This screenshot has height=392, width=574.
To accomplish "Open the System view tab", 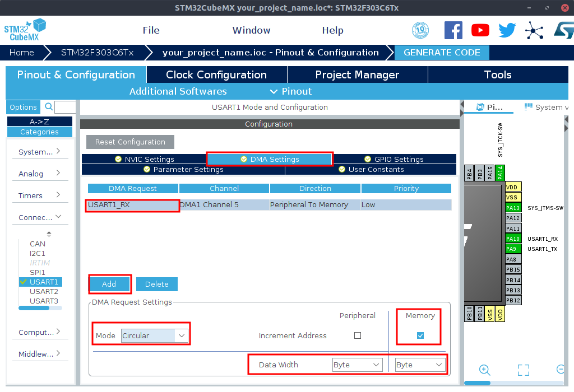I will click(546, 107).
